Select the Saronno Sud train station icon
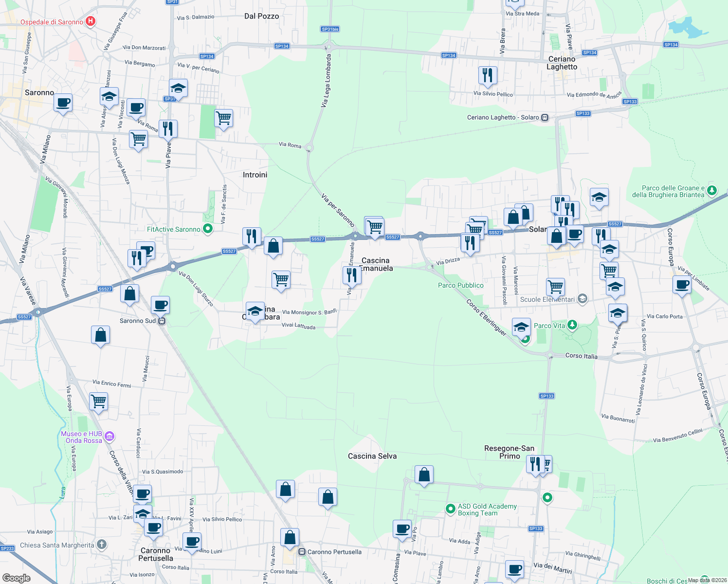Screen dimensions: 728x584 (x=162, y=321)
